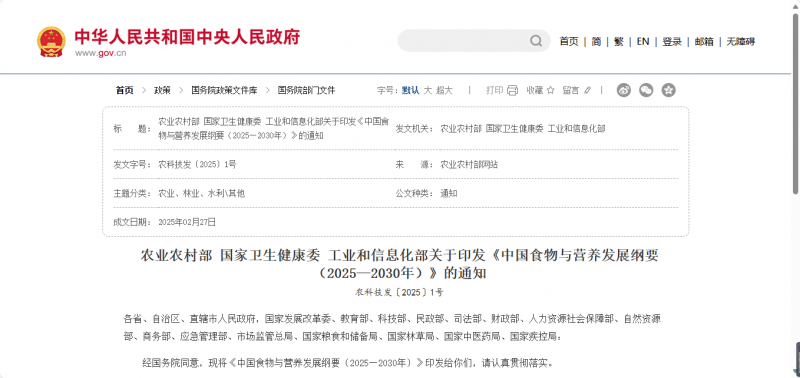
Task: Click the search magnifier icon
Action: [536, 41]
